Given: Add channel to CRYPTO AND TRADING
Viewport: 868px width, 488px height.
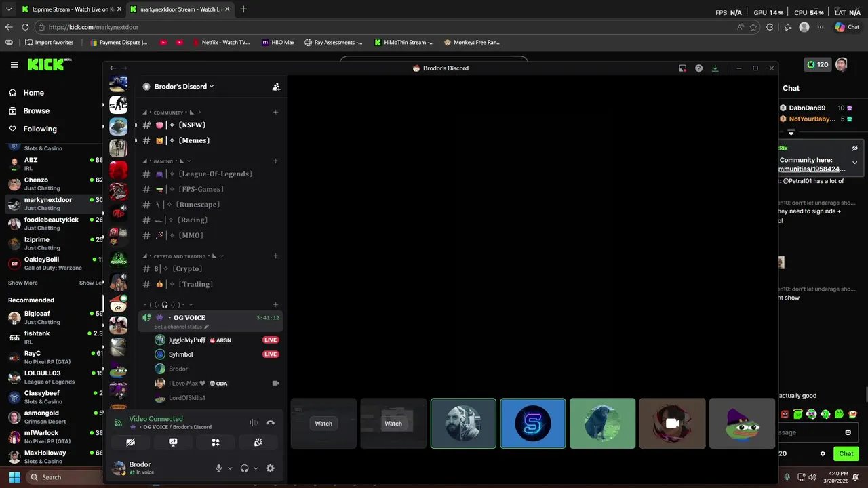Looking at the screenshot, I should pyautogui.click(x=275, y=256).
